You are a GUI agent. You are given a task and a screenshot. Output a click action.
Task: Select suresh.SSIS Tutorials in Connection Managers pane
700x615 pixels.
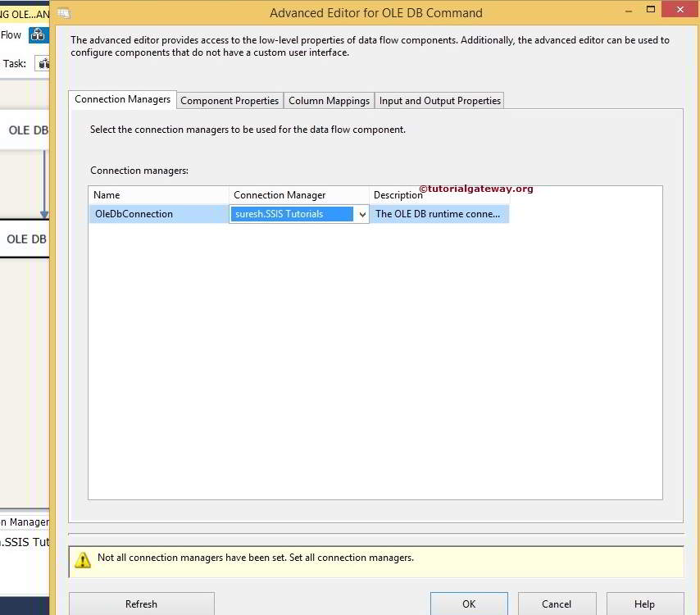23,541
